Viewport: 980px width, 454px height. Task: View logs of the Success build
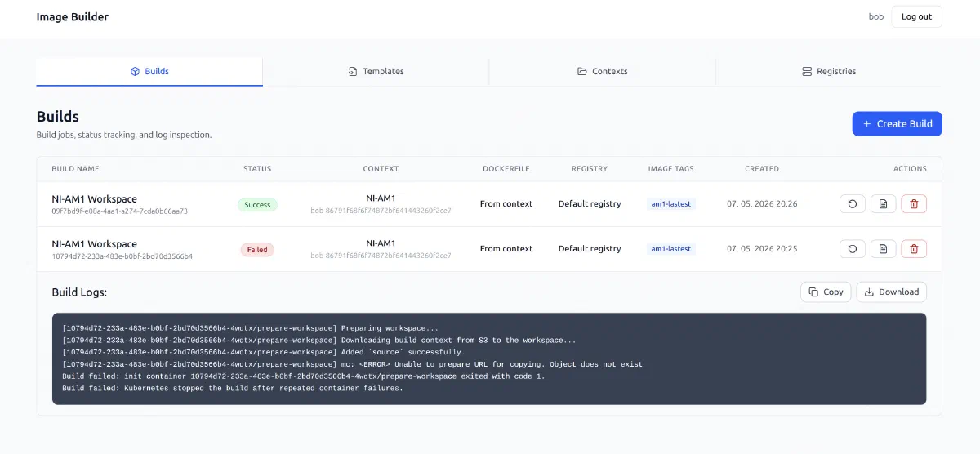(x=883, y=204)
